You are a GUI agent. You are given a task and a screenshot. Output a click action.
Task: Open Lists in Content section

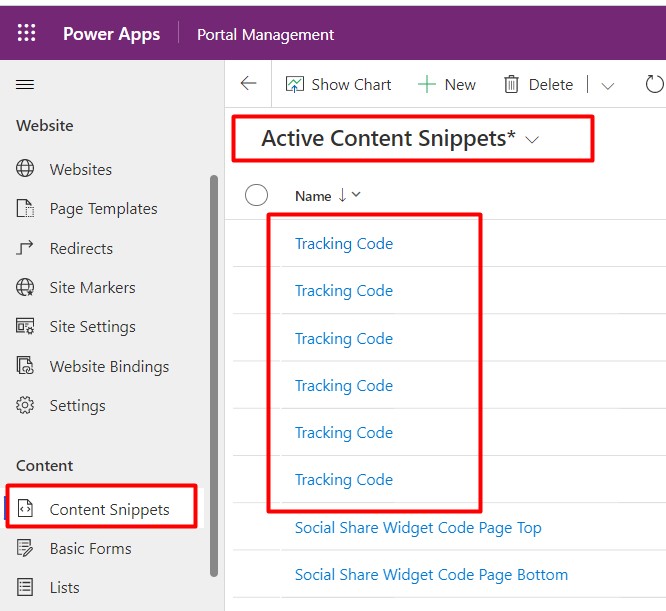pyautogui.click(x=65, y=588)
